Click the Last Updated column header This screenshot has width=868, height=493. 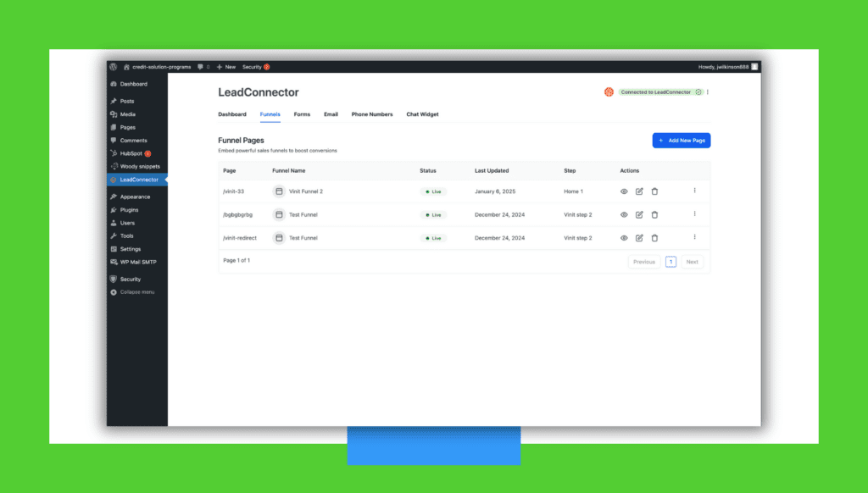pos(492,171)
